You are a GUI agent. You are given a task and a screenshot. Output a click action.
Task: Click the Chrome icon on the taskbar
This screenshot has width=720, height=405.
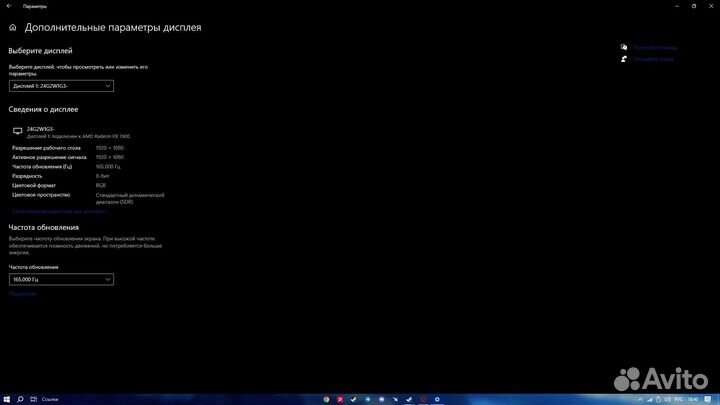click(327, 398)
